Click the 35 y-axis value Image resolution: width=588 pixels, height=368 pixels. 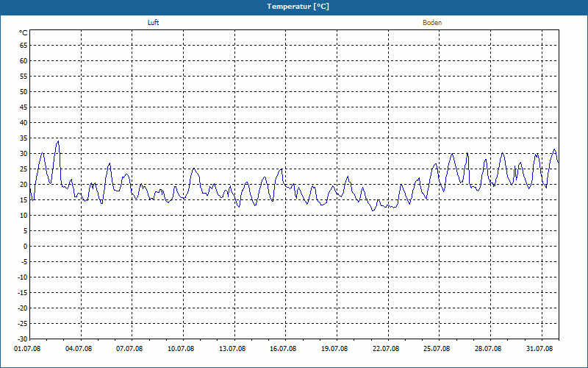[24, 138]
